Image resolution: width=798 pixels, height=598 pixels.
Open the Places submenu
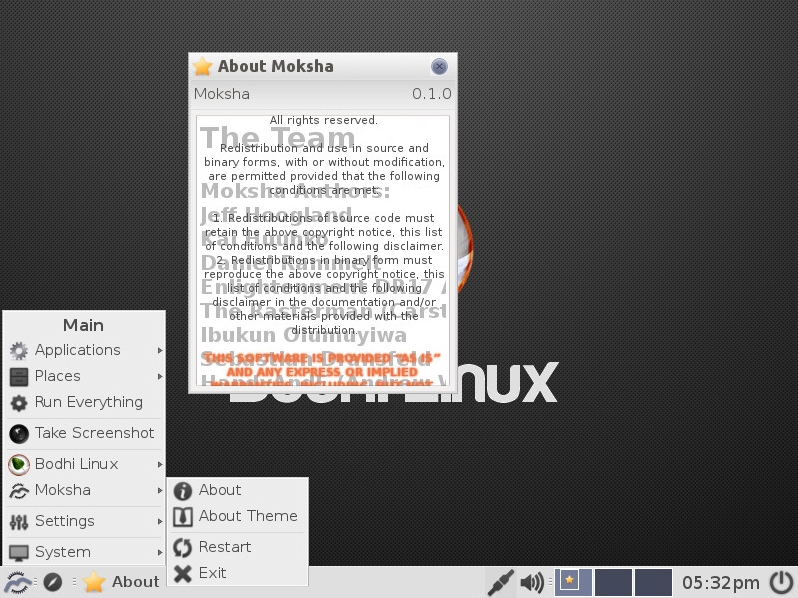click(84, 376)
